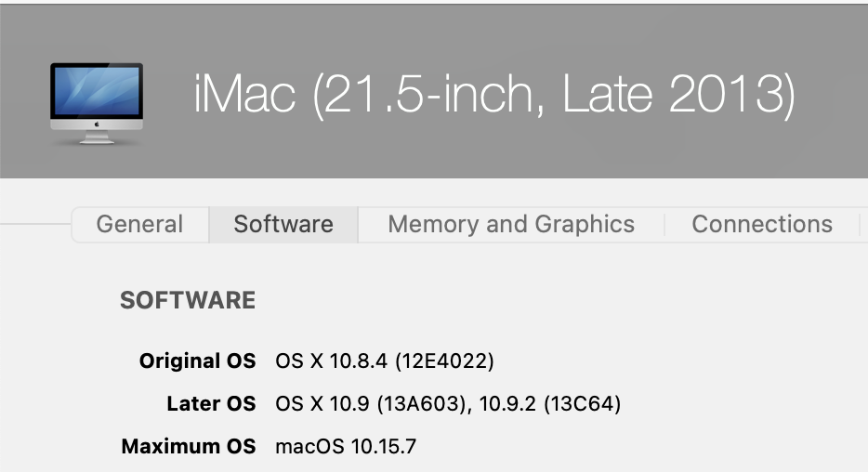The height and width of the screenshot is (472, 868).
Task: Click the word iMac in the title
Action: tap(244, 94)
